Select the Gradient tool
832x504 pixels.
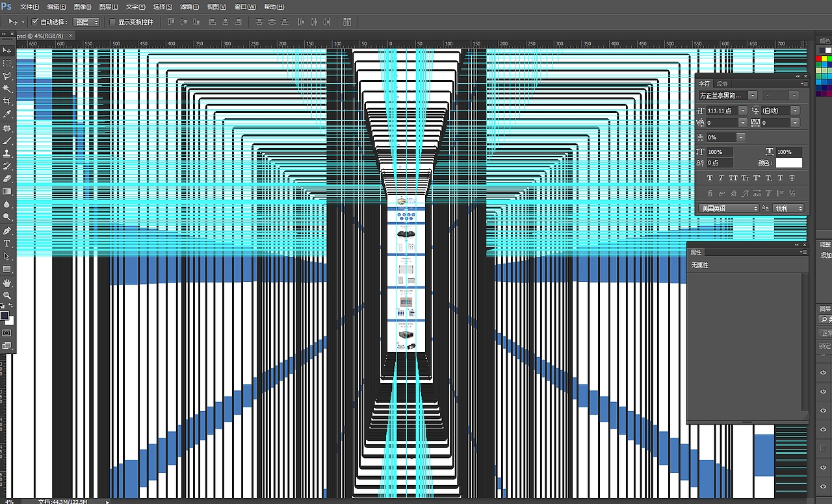7,192
